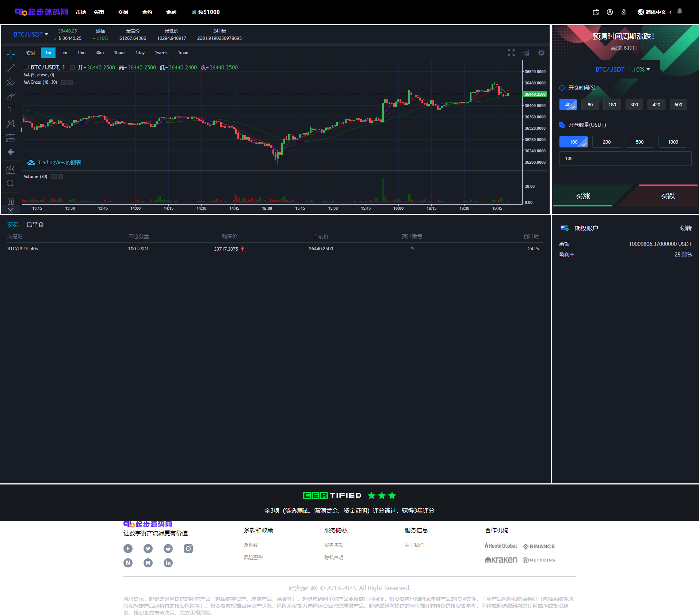Click the 买跌 buy down button
This screenshot has width=699, height=616.
[668, 196]
